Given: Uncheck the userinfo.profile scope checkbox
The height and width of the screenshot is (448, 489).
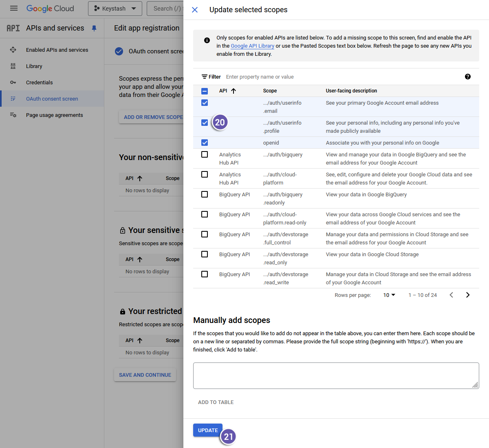Looking at the screenshot, I should point(205,123).
